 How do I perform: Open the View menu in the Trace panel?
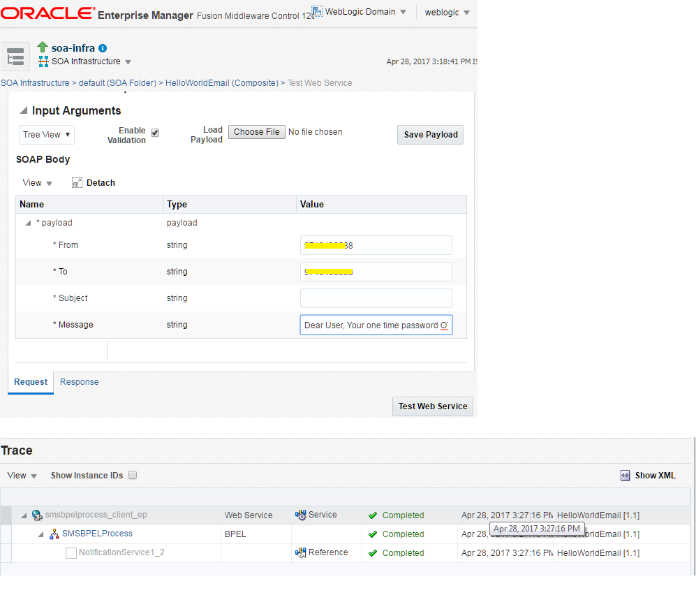[20, 475]
